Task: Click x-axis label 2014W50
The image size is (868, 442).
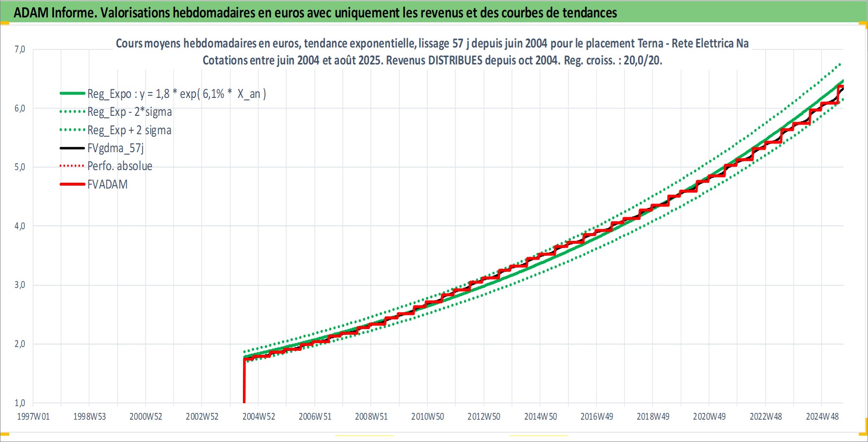Action: point(540,416)
